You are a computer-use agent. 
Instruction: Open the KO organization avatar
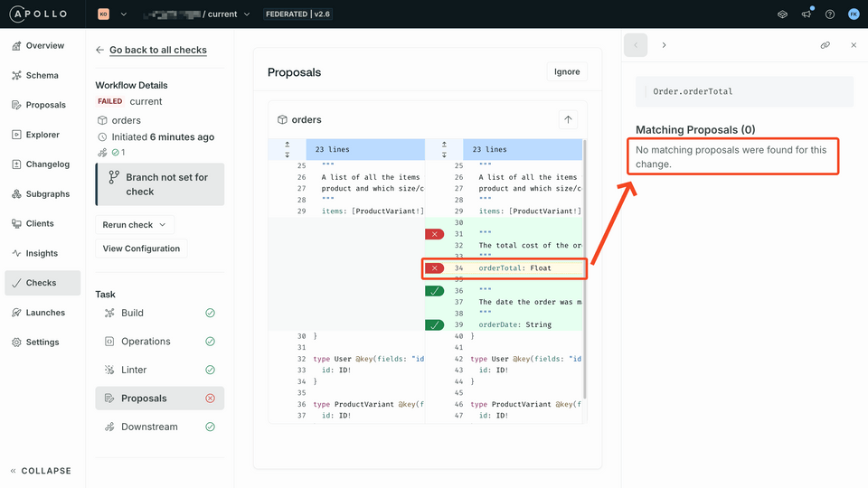[103, 14]
